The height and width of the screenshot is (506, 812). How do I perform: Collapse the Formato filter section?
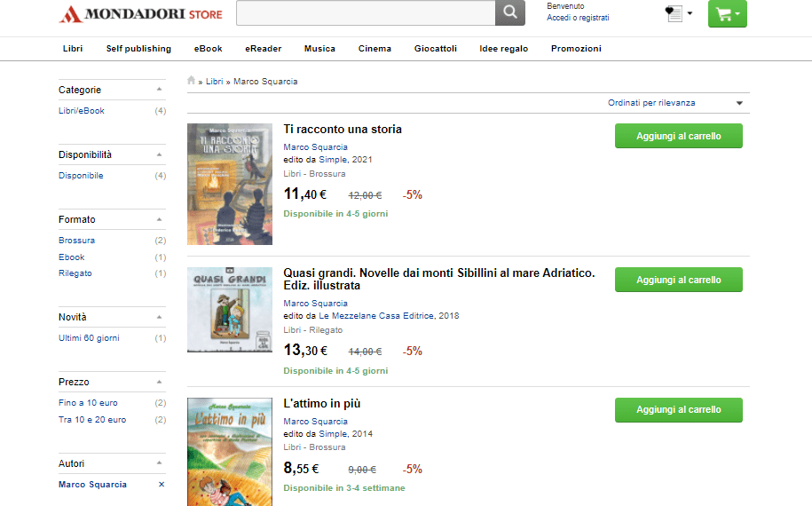point(159,219)
